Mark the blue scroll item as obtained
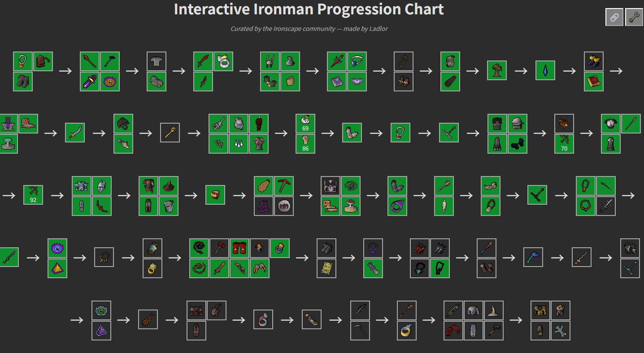644x353 pixels. pyautogui.click(x=152, y=248)
